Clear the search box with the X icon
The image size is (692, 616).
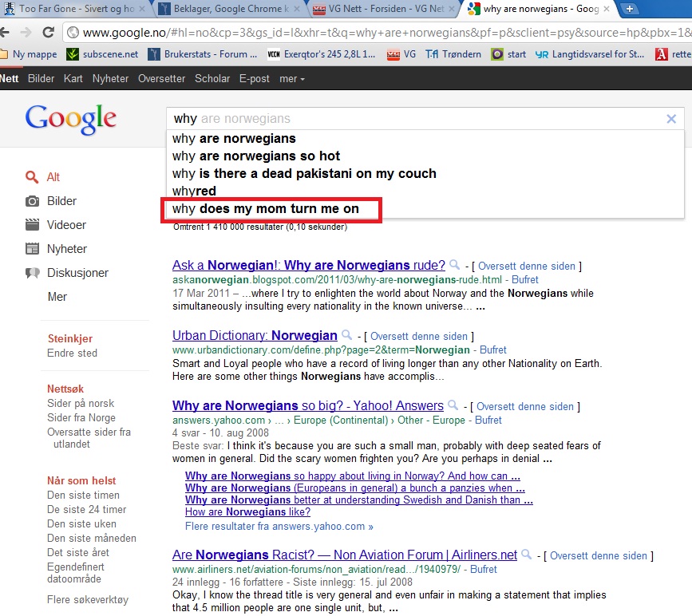pos(670,119)
